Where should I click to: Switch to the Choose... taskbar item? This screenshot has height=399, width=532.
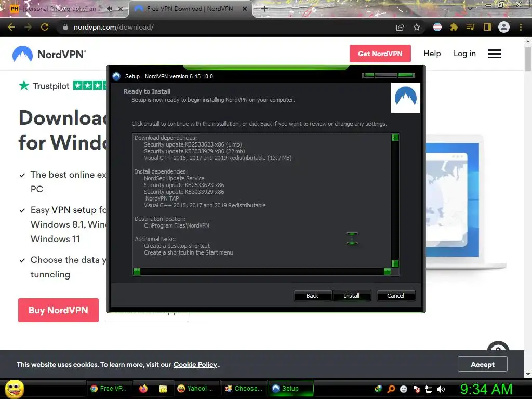pos(244,389)
